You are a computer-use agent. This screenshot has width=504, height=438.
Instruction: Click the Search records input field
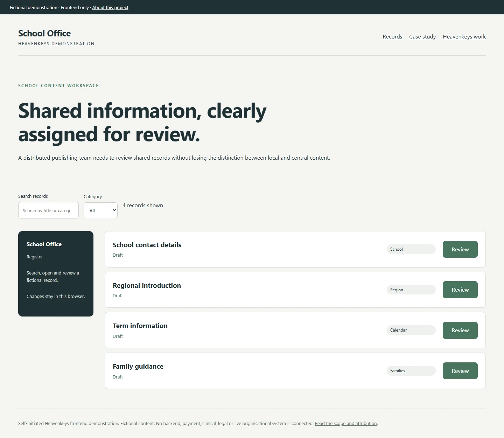pos(48,210)
